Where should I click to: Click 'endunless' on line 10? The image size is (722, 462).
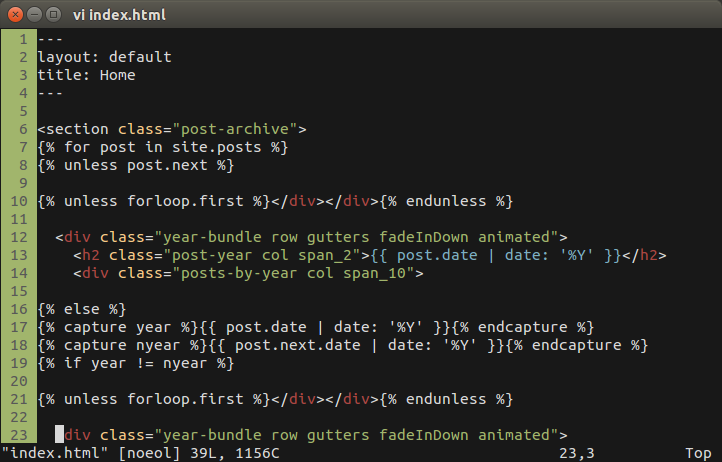pos(446,201)
